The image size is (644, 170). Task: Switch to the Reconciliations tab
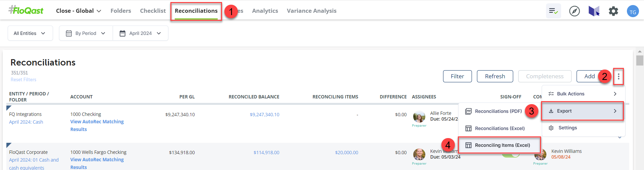[196, 11]
